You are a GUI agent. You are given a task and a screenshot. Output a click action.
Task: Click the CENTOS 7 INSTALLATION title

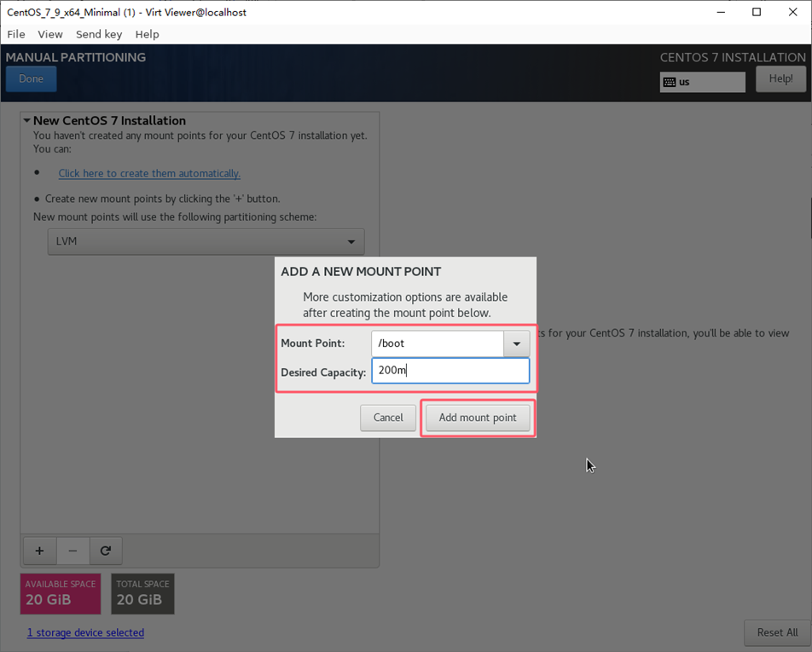tap(733, 57)
